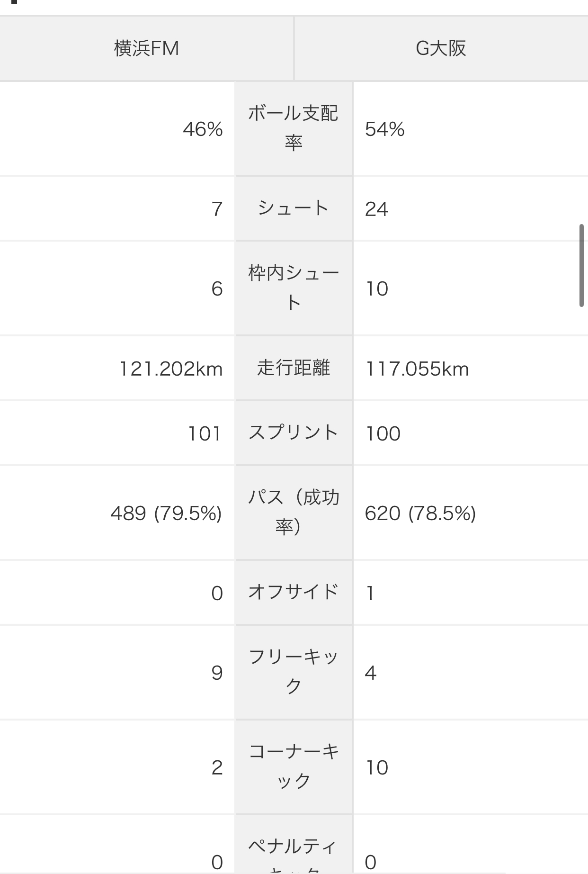Click the スプリント stat label
Screen dimensions: 588x874
click(x=294, y=433)
